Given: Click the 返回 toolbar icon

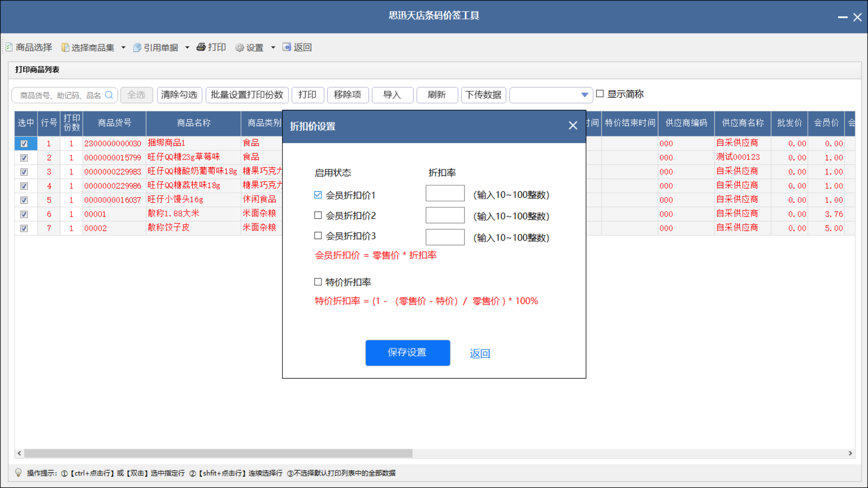Looking at the screenshot, I should tap(288, 47).
